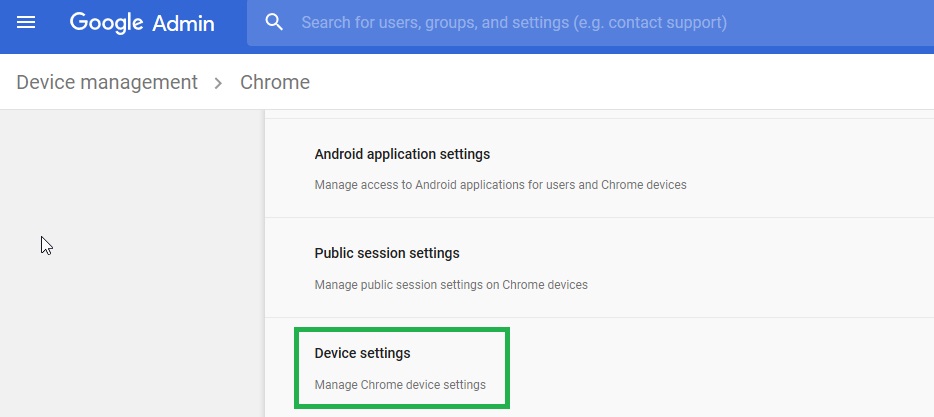Screen dimensions: 934x417
Task: Click the breadcrumb chevron separator
Action: point(219,83)
